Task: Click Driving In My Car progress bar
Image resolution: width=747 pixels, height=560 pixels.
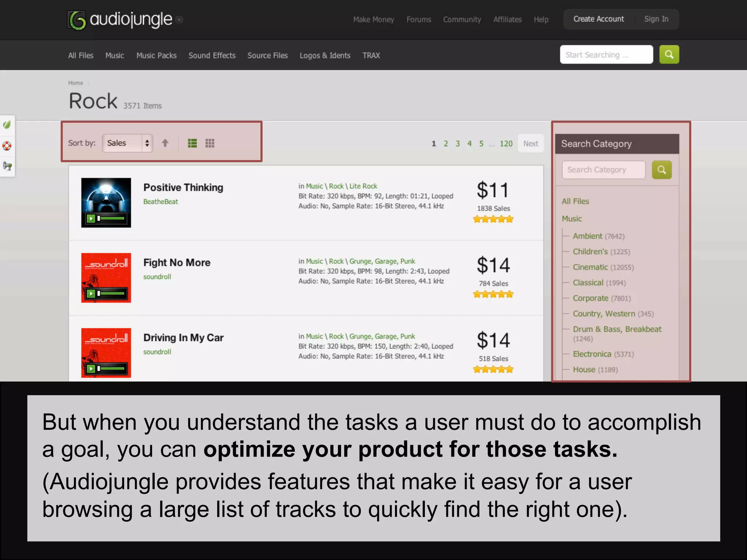Action: tap(111, 369)
